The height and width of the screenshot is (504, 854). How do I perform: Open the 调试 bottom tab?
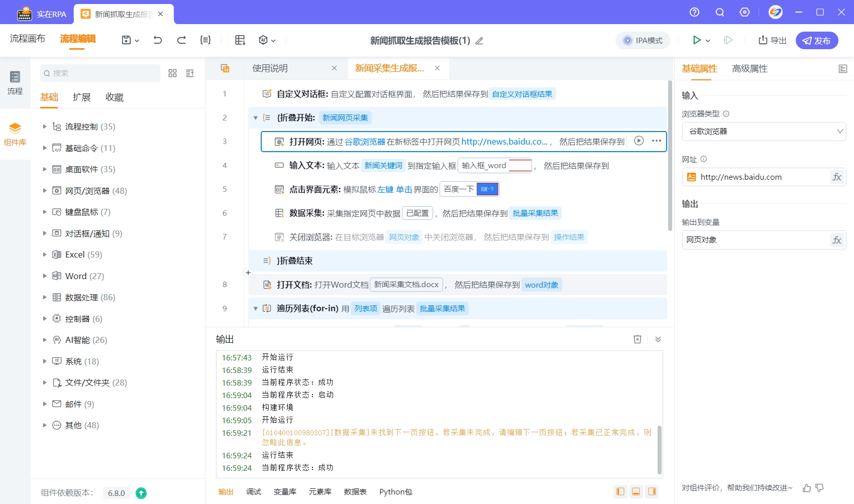(x=254, y=492)
